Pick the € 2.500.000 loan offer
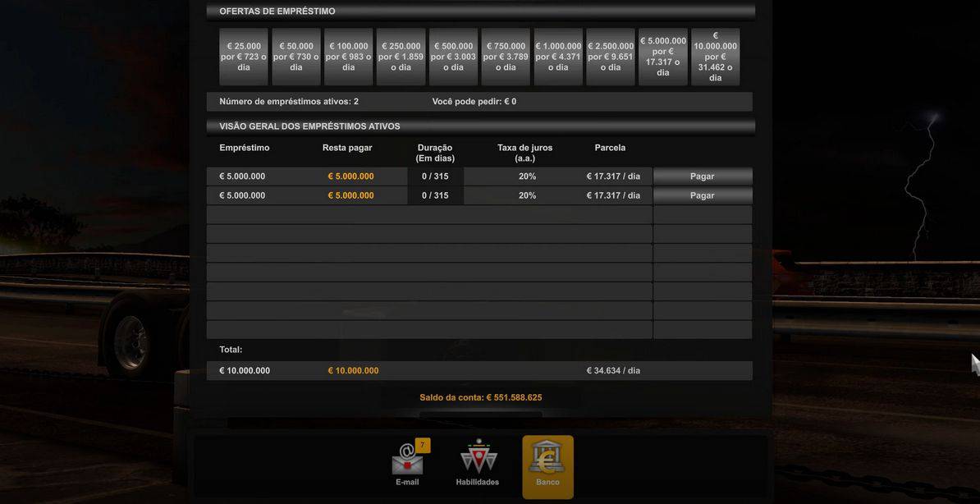The image size is (980, 504). point(611,57)
